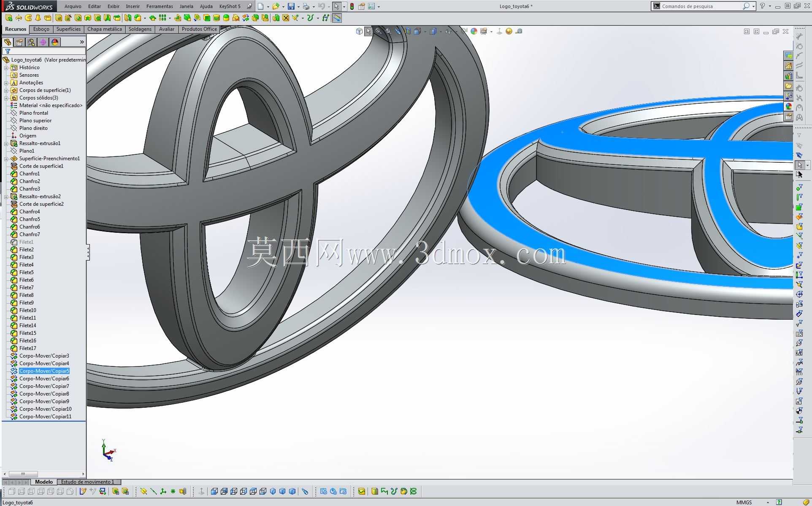The width and height of the screenshot is (812, 506).
Task: Switch to the Soldagens tab
Action: coord(140,29)
